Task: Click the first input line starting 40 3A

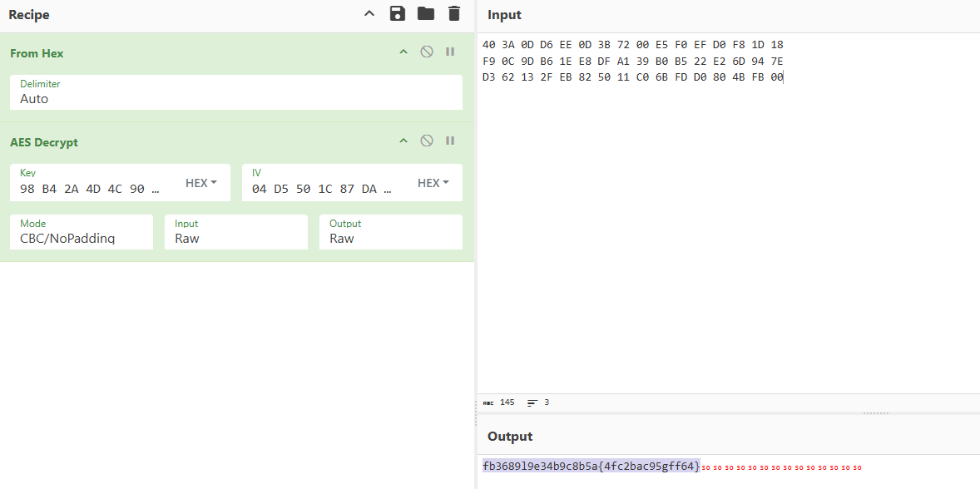Action: pyautogui.click(x=633, y=45)
